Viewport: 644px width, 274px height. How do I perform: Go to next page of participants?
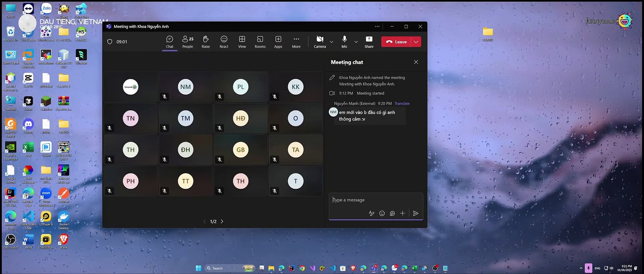click(222, 221)
